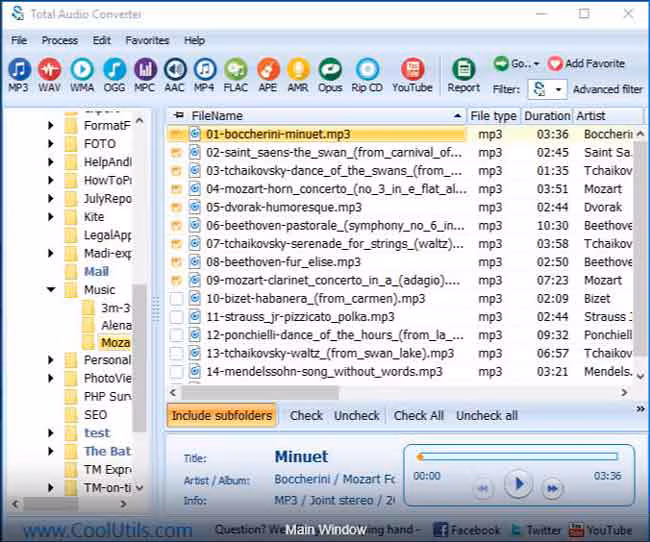This screenshot has height=542, width=650.
Task: Toggle Include subfolders option
Action: [222, 416]
